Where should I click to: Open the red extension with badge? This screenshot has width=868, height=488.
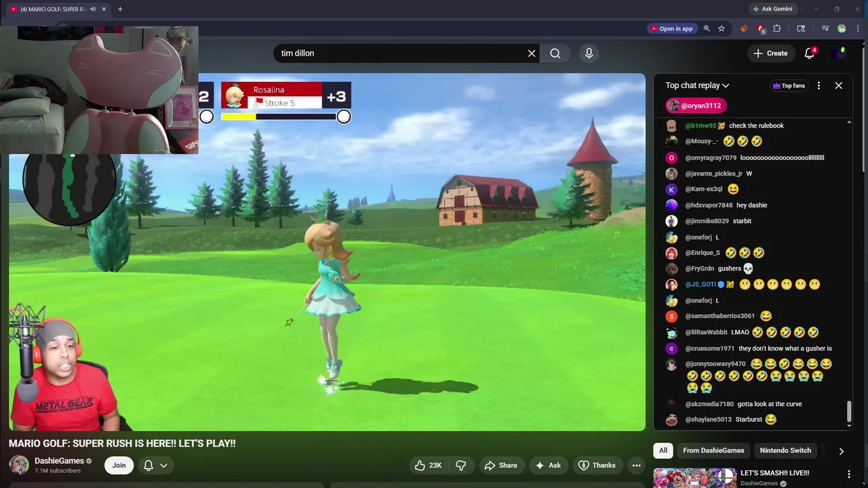point(761,28)
